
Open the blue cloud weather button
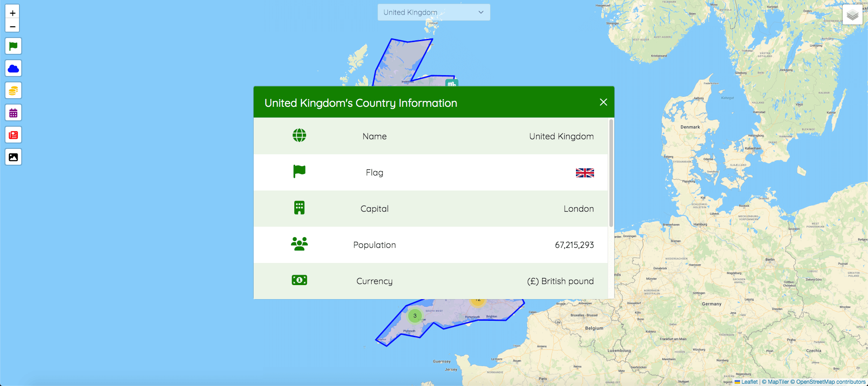[x=14, y=68]
